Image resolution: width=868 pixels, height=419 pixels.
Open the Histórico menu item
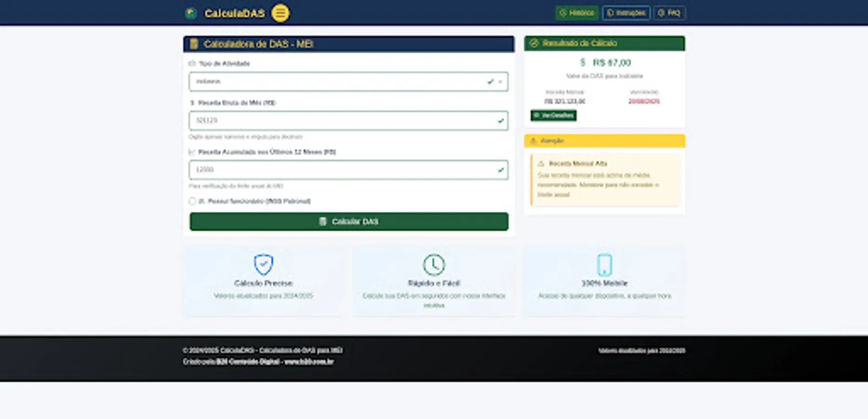pyautogui.click(x=577, y=13)
